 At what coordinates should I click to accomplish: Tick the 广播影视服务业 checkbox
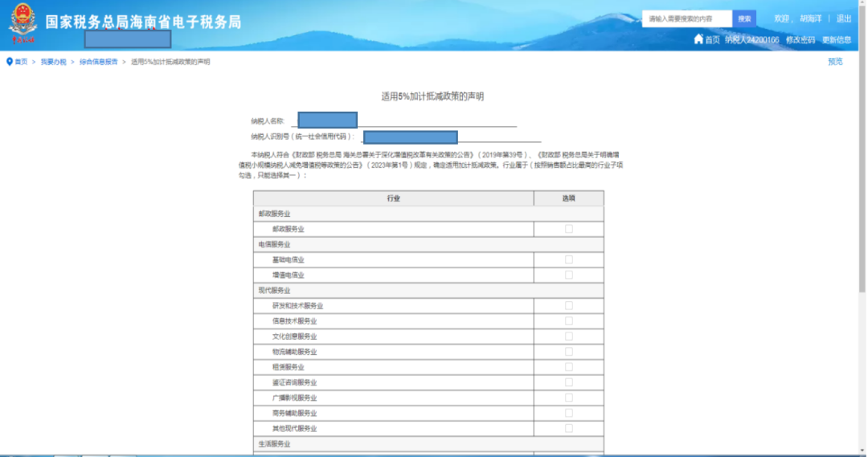click(568, 398)
